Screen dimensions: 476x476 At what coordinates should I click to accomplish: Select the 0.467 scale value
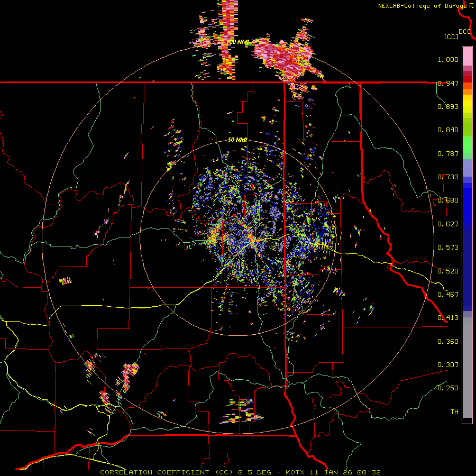pos(448,295)
